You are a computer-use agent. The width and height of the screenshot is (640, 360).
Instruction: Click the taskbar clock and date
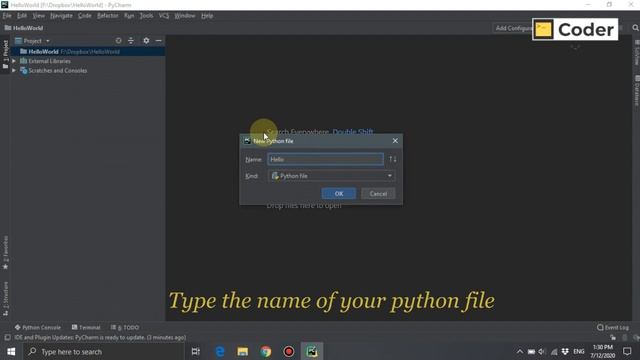click(603, 351)
